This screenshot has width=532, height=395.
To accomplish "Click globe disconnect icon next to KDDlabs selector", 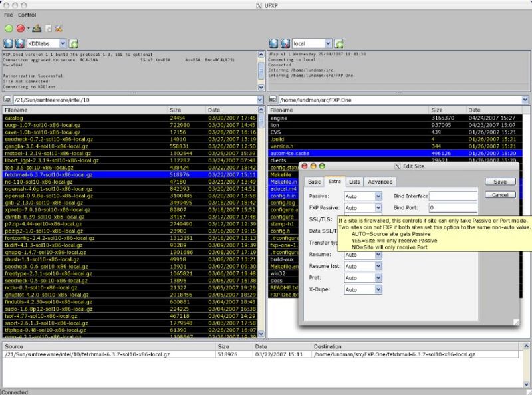I will click(20, 43).
